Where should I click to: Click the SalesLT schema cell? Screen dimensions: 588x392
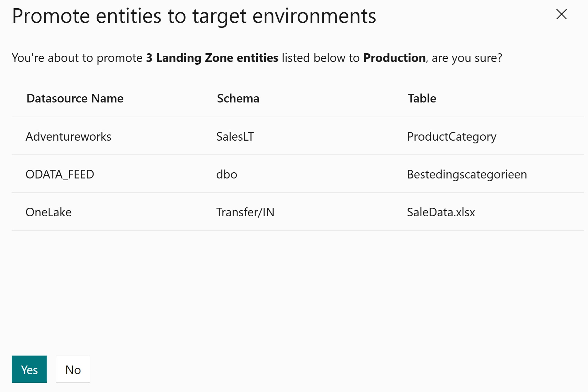click(235, 137)
